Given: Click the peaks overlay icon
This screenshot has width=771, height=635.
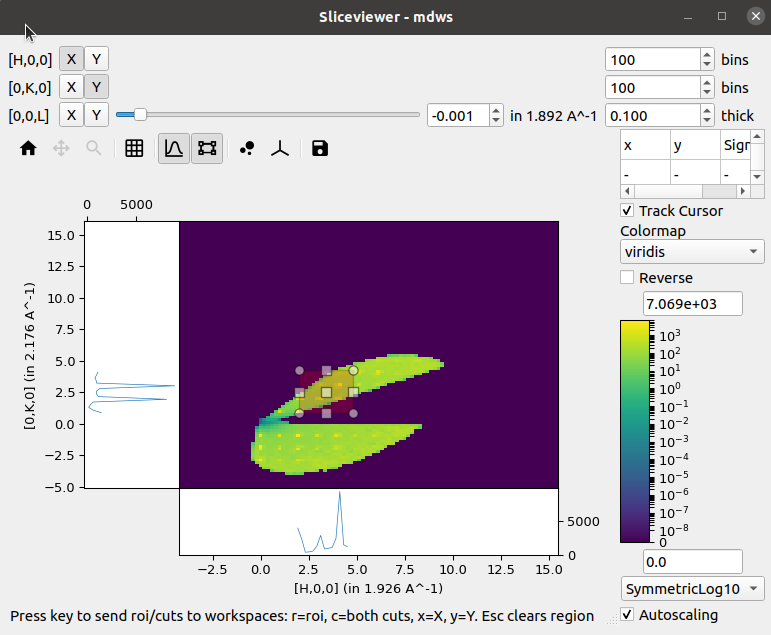Looking at the screenshot, I should [247, 149].
